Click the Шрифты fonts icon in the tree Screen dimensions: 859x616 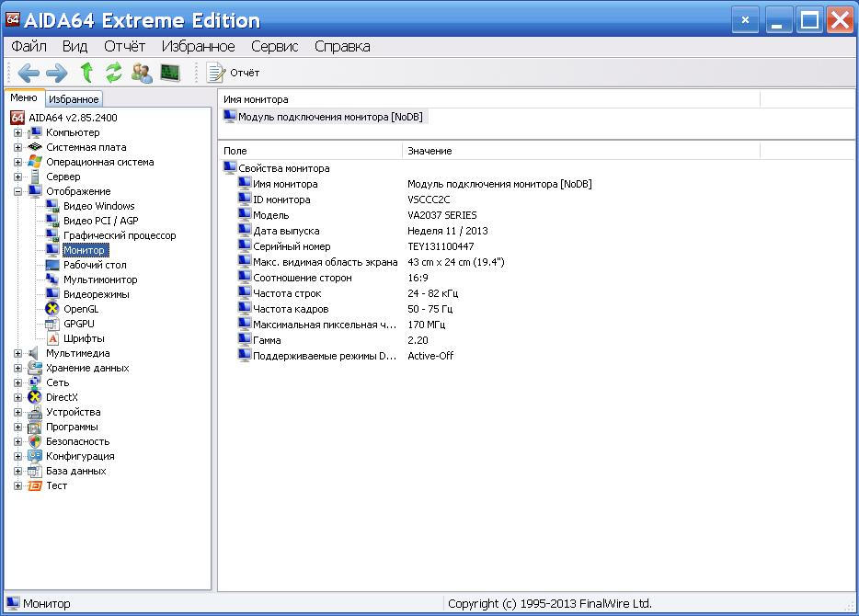pyautogui.click(x=52, y=338)
